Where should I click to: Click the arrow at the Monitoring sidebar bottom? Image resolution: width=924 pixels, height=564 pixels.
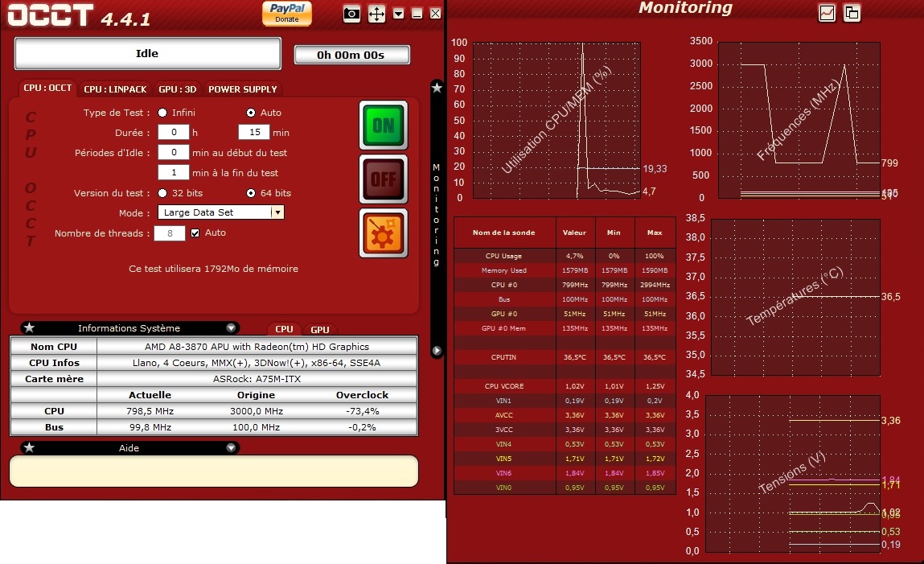tap(437, 351)
